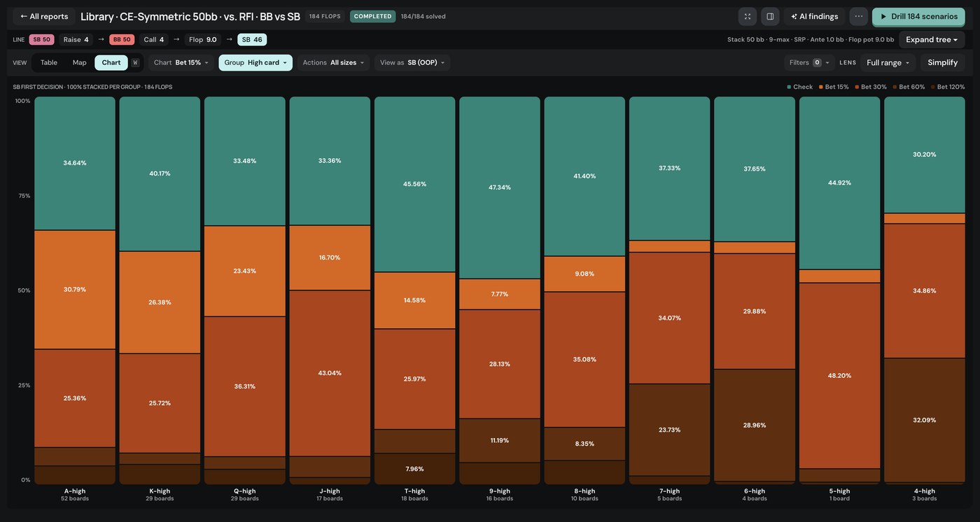Open the three-dot more options menu

859,16
